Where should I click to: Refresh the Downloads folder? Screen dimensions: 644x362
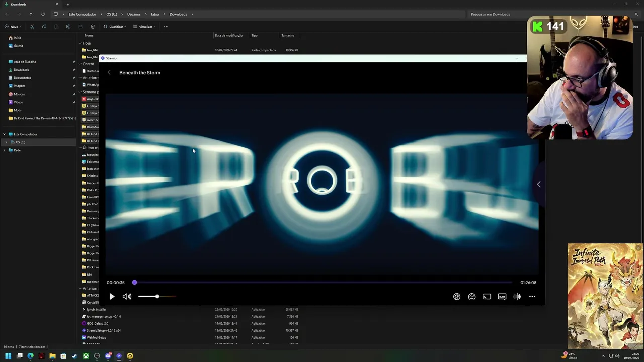coord(43,14)
